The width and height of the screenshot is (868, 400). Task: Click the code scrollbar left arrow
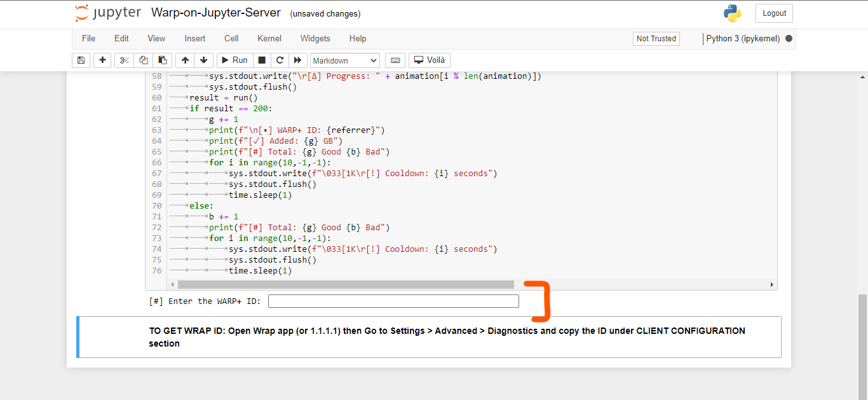pyautogui.click(x=172, y=285)
